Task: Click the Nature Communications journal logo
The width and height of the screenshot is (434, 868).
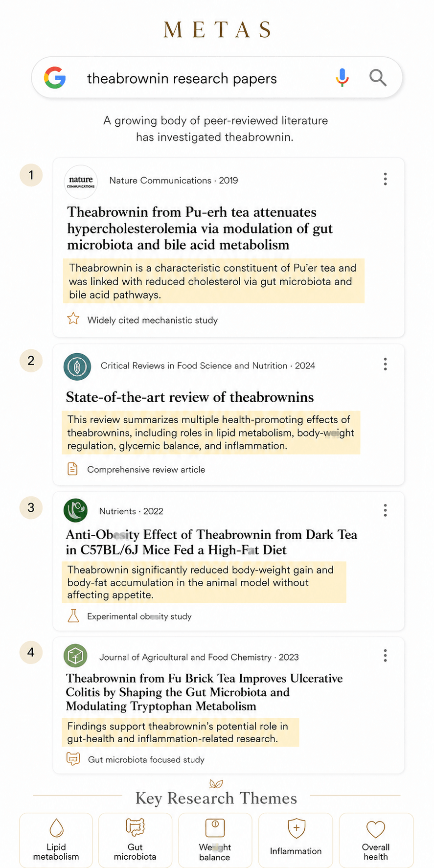Action: 81,182
